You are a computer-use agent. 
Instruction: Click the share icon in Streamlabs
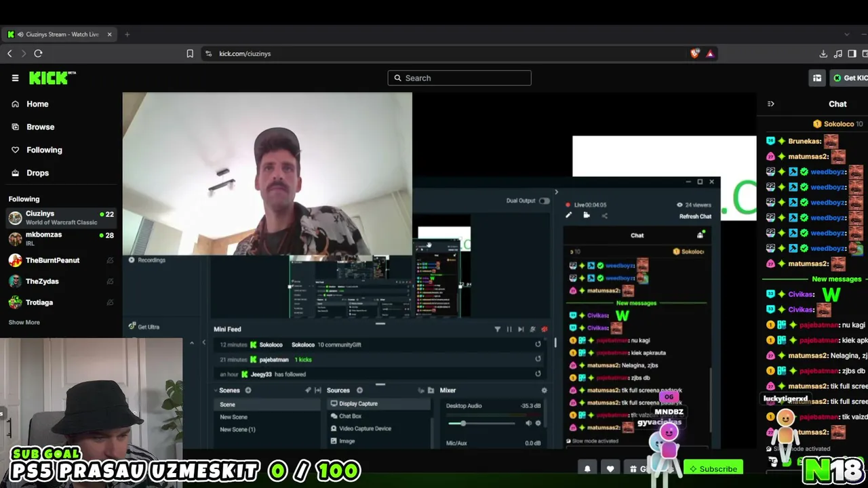pos(604,216)
